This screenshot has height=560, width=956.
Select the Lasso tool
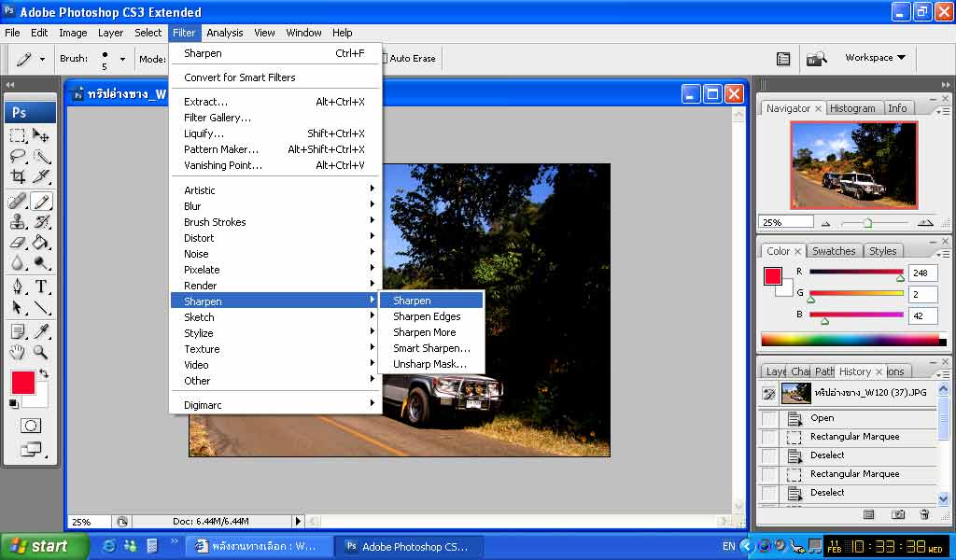18,156
